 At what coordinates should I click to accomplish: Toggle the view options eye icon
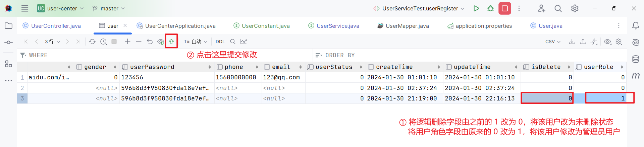point(607,42)
